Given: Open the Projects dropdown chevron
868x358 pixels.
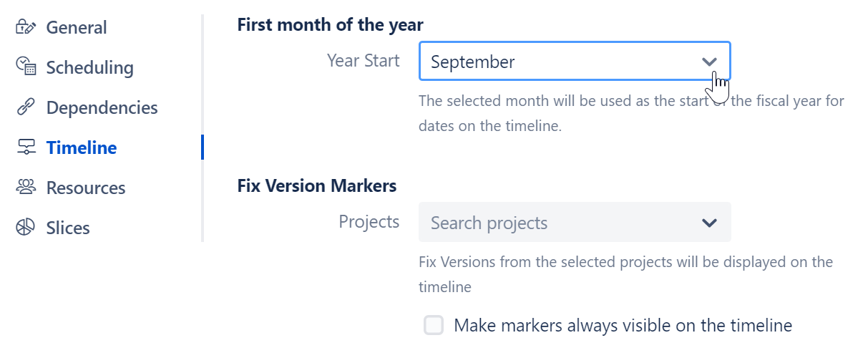Looking at the screenshot, I should pos(709,223).
